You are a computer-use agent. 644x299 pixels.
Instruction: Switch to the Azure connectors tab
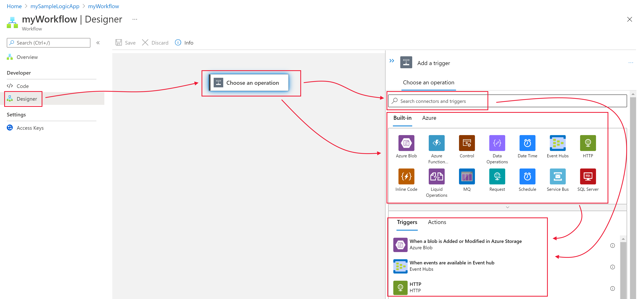429,118
